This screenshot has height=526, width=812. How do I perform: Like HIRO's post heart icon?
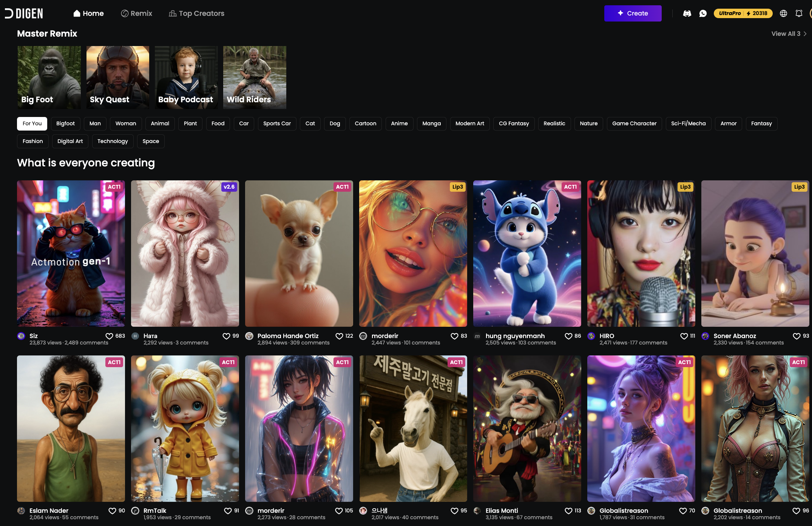tap(684, 336)
